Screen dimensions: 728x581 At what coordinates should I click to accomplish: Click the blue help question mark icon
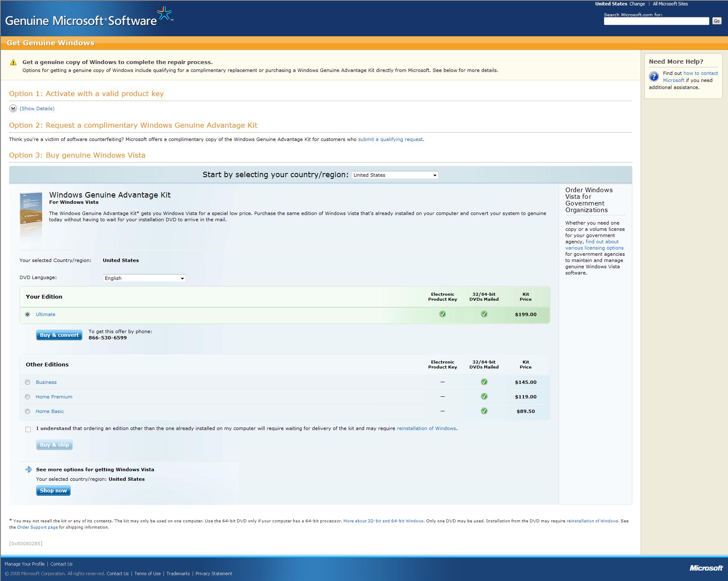coord(654,77)
